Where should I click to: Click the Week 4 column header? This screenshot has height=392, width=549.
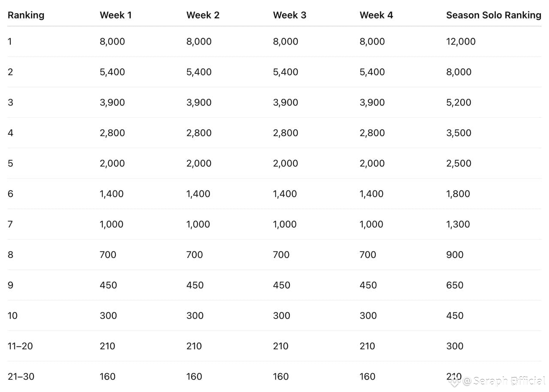(x=376, y=15)
